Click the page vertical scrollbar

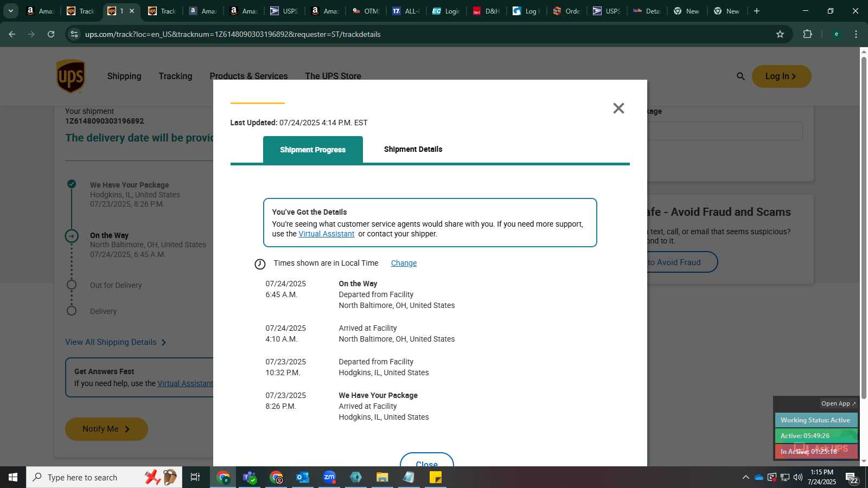coord(864,228)
